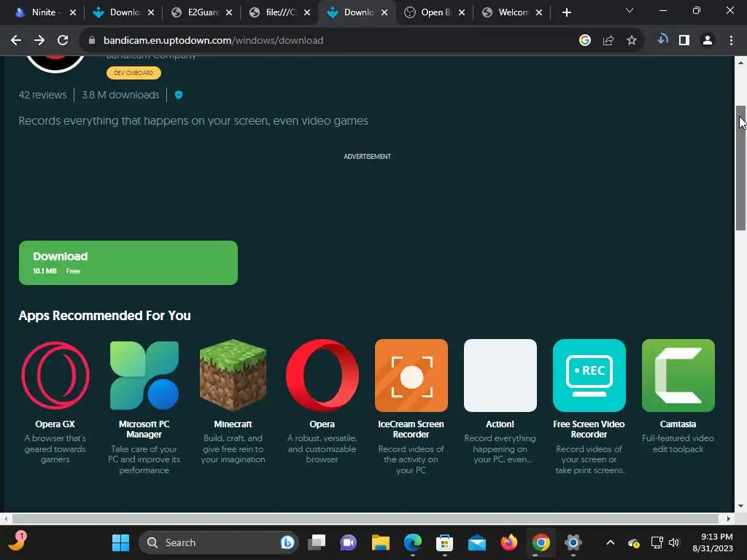Toggle the browser side panel
This screenshot has height=560, width=747.
tap(684, 41)
